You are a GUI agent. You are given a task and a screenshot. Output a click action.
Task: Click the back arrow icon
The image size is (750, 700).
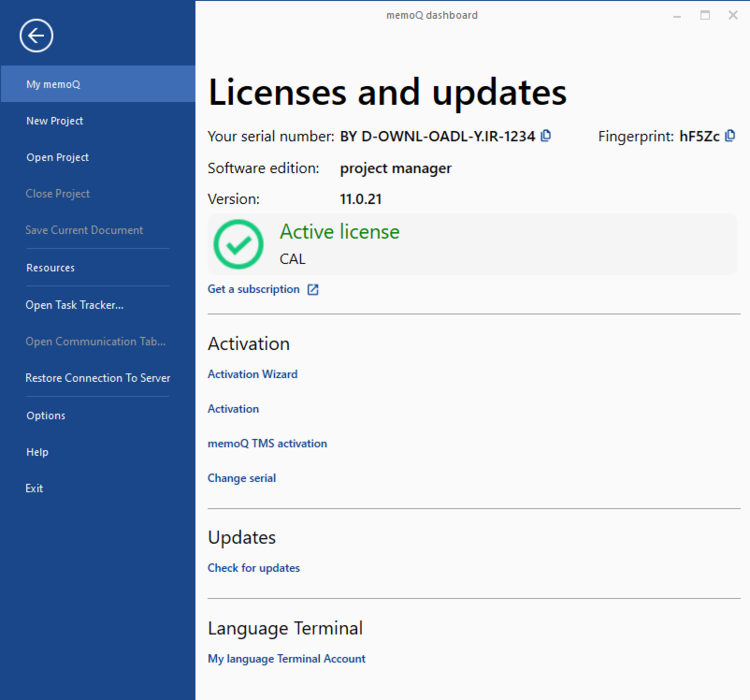tap(36, 37)
